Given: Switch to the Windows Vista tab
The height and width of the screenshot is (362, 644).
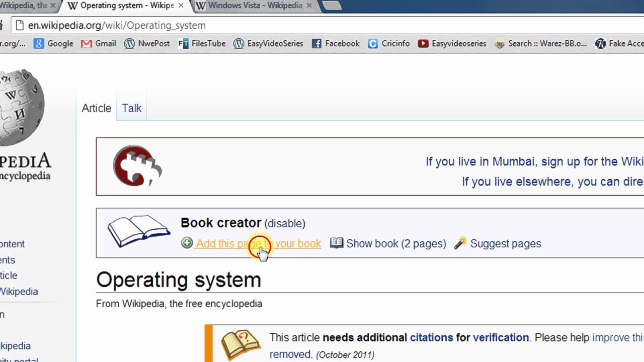Looking at the screenshot, I should tap(255, 6).
